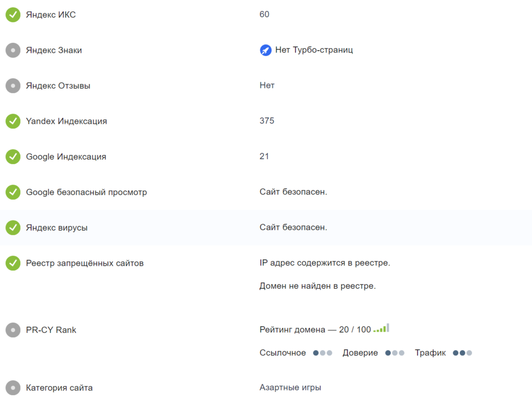Click green check icon beside Яндекс ИКС
Viewport: 532px width, 411px height.
[13, 15]
